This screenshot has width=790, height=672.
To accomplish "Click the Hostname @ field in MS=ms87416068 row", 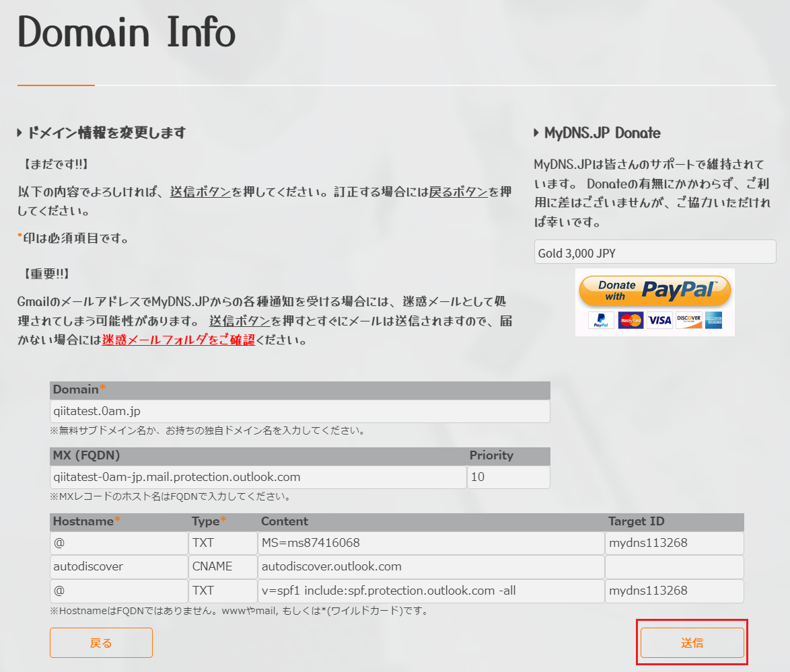I will tap(119, 543).
